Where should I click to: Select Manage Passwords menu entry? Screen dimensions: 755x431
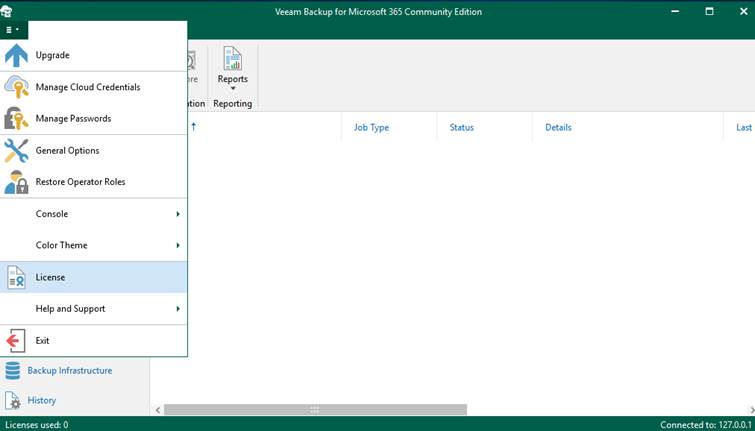click(x=93, y=118)
